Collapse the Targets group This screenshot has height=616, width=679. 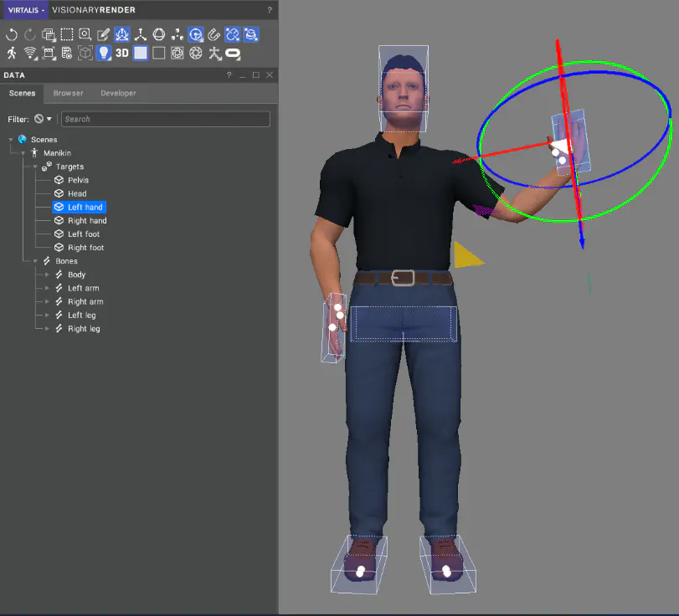pos(35,167)
